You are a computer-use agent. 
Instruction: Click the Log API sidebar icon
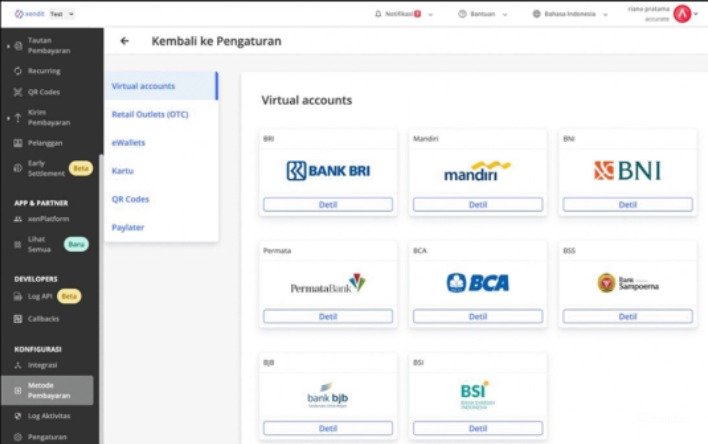18,297
